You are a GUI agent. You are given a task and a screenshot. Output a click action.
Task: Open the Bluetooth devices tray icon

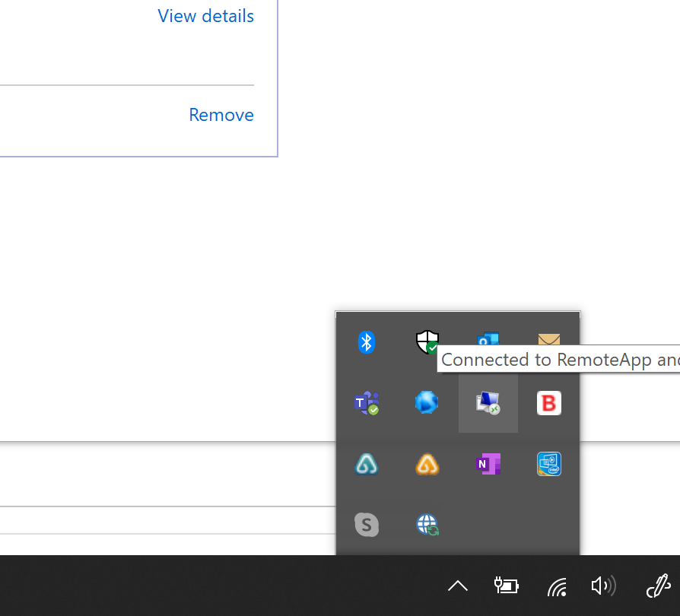point(367,342)
